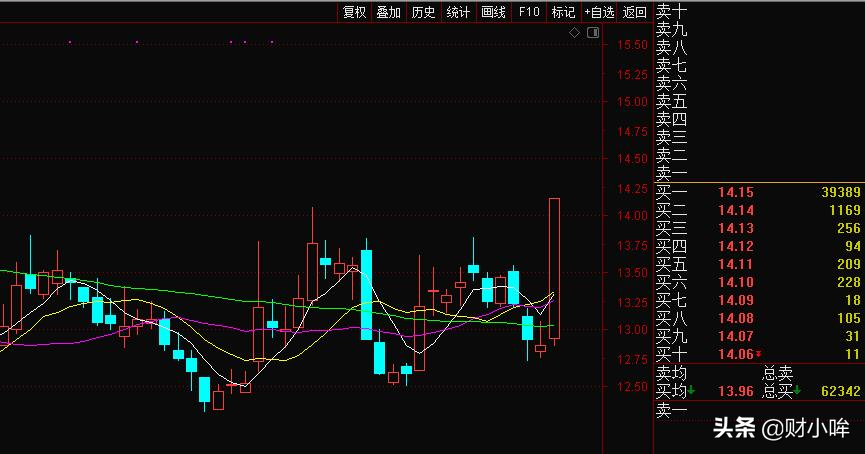
Task: Click the diamond indicator icon above the price axis
Action: pos(574,33)
